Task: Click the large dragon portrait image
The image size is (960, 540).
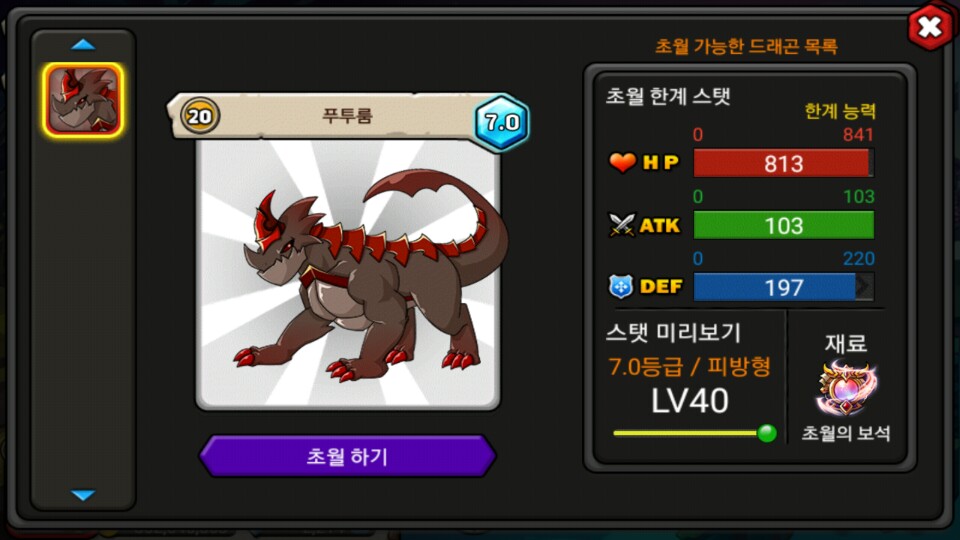Action: (x=348, y=274)
